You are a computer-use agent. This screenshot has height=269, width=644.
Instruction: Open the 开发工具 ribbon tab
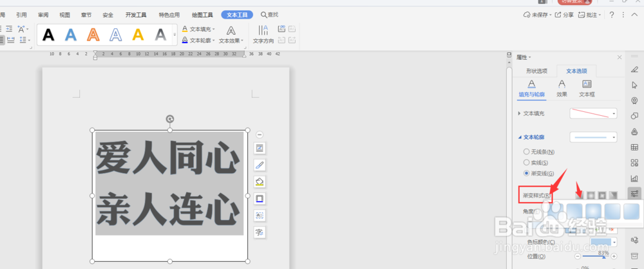click(x=136, y=15)
